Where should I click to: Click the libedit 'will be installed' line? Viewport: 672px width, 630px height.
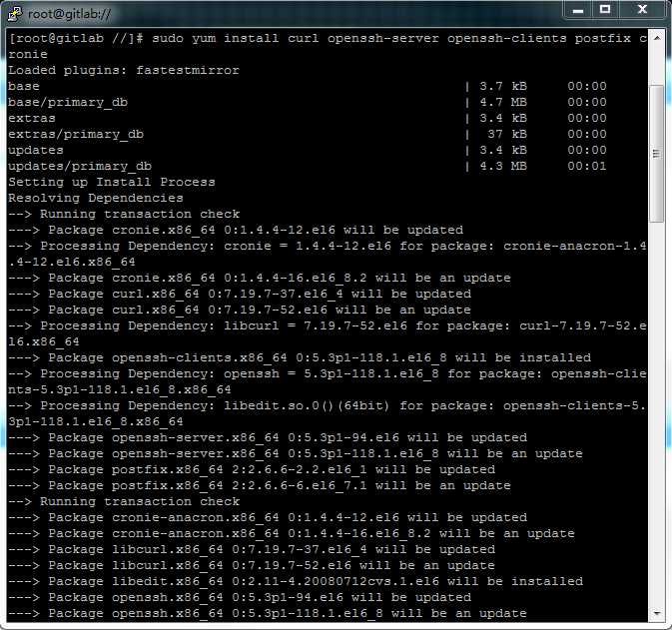[x=296, y=581]
